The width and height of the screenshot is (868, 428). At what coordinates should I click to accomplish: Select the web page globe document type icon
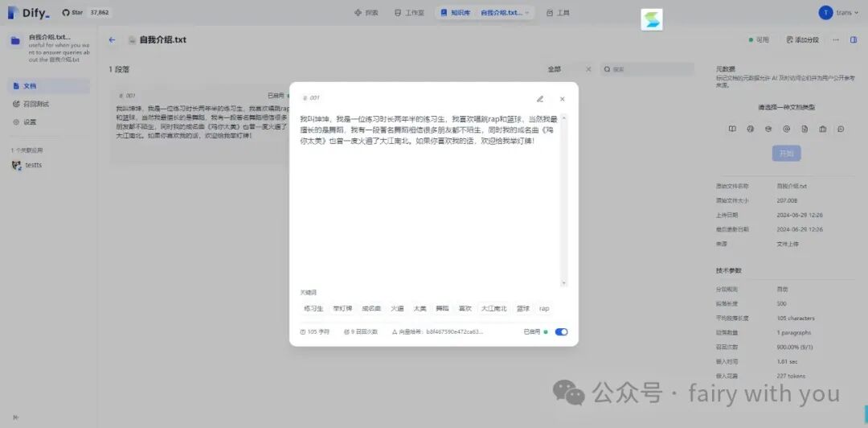[x=750, y=129]
